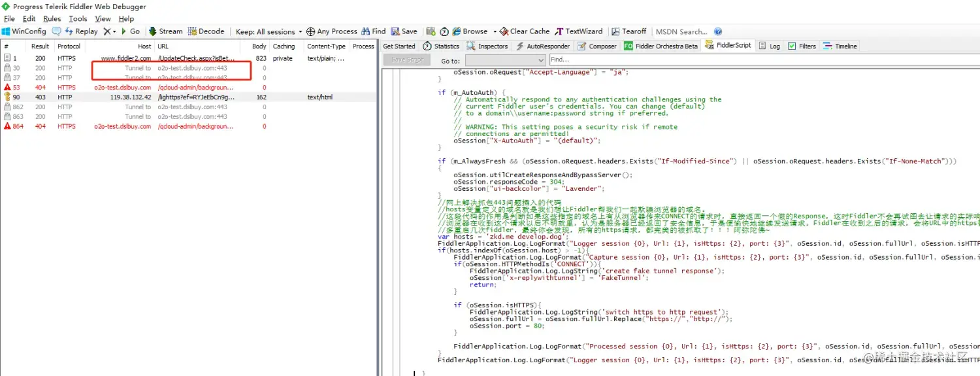Screen dimensions: 980x376
Task: Select session 30 tunnel row
Action: coord(188,68)
